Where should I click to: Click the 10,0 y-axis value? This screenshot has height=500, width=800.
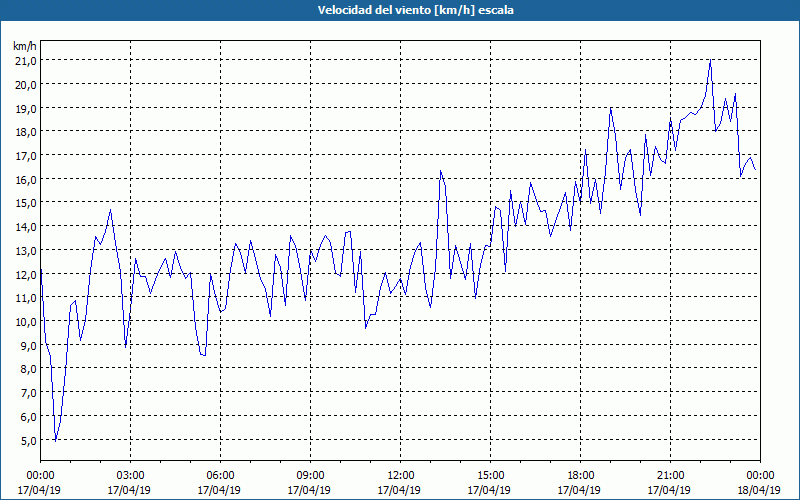click(27, 322)
